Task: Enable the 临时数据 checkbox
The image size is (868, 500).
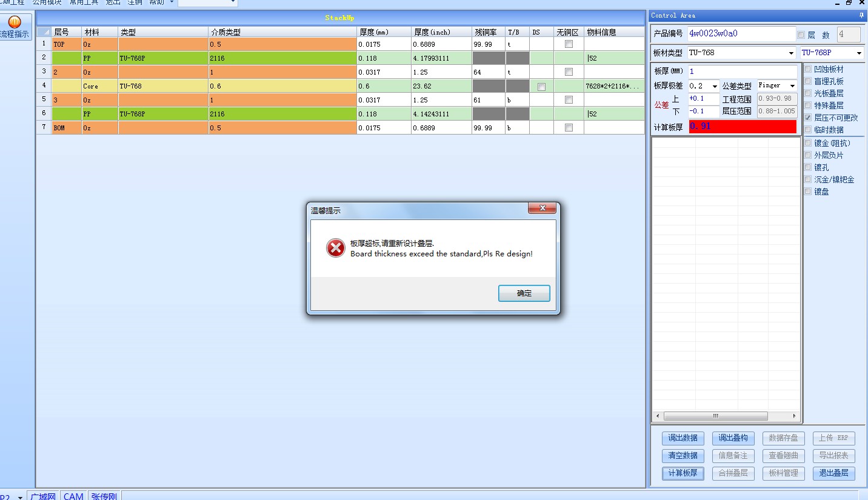Action: tap(808, 130)
